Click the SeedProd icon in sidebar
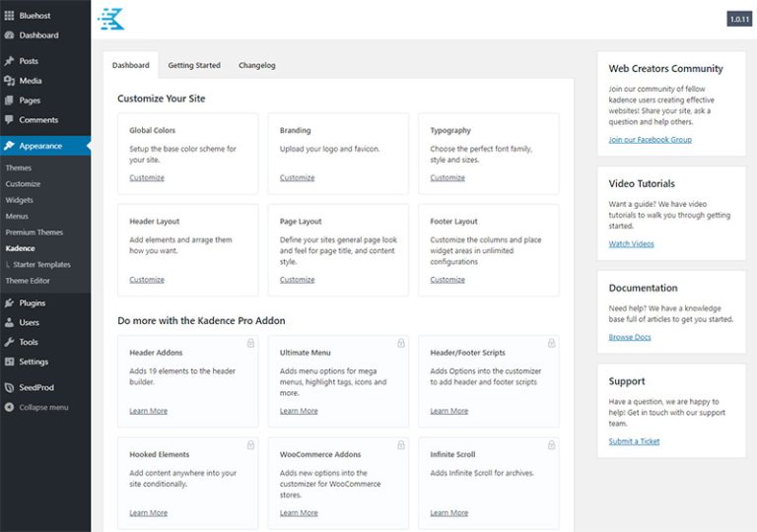Viewport: 757px width, 532px height. click(x=9, y=388)
